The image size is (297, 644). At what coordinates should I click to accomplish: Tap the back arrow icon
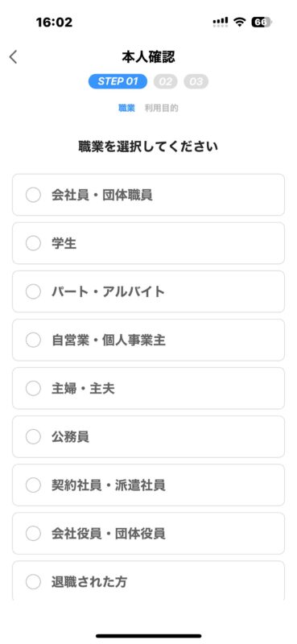(x=13, y=57)
